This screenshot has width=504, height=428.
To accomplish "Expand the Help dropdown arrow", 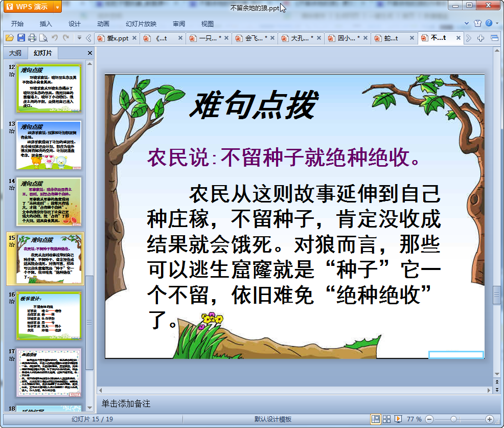I will pos(497,23).
